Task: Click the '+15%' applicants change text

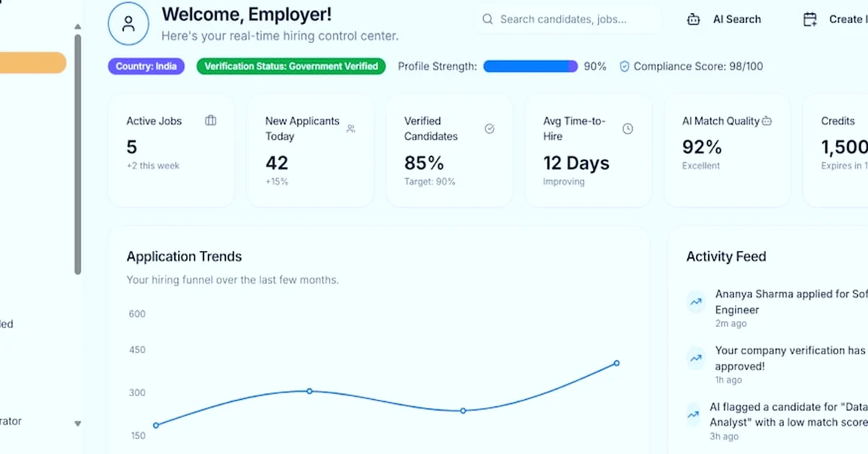Action: (x=277, y=181)
